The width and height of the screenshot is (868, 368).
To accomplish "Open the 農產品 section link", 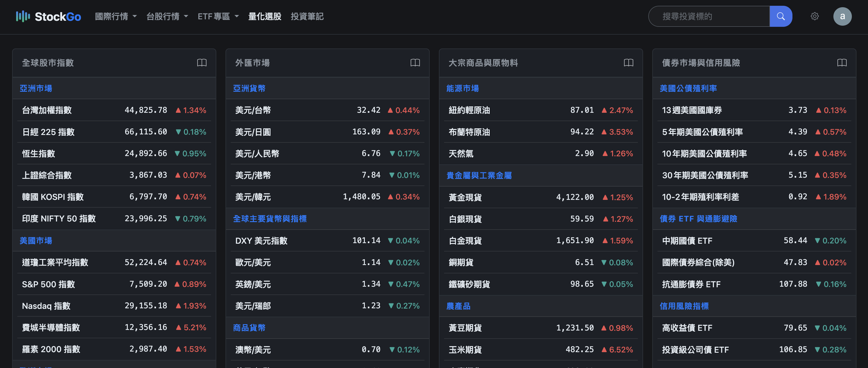I will pos(458,306).
